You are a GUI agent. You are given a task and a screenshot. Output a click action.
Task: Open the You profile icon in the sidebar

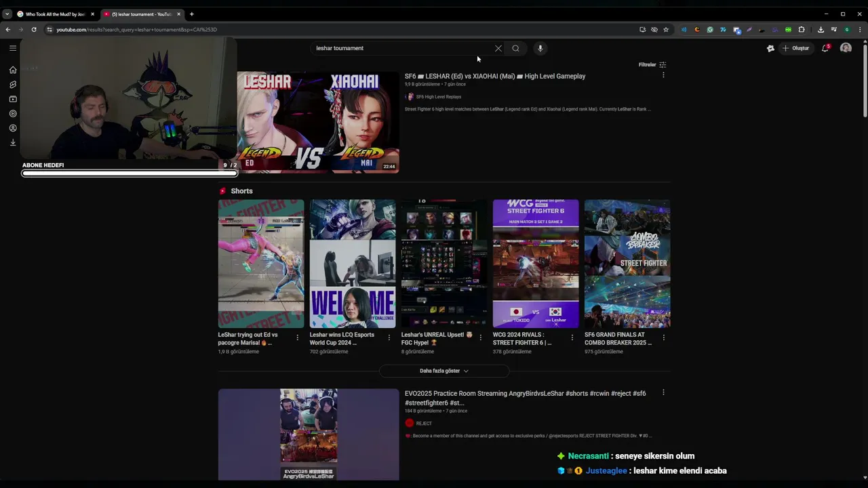[x=13, y=128]
